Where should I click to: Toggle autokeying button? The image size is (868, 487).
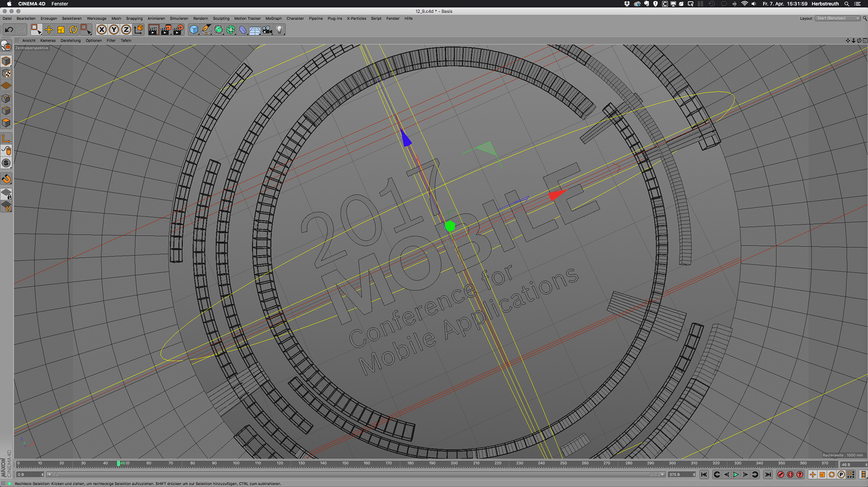[790, 475]
